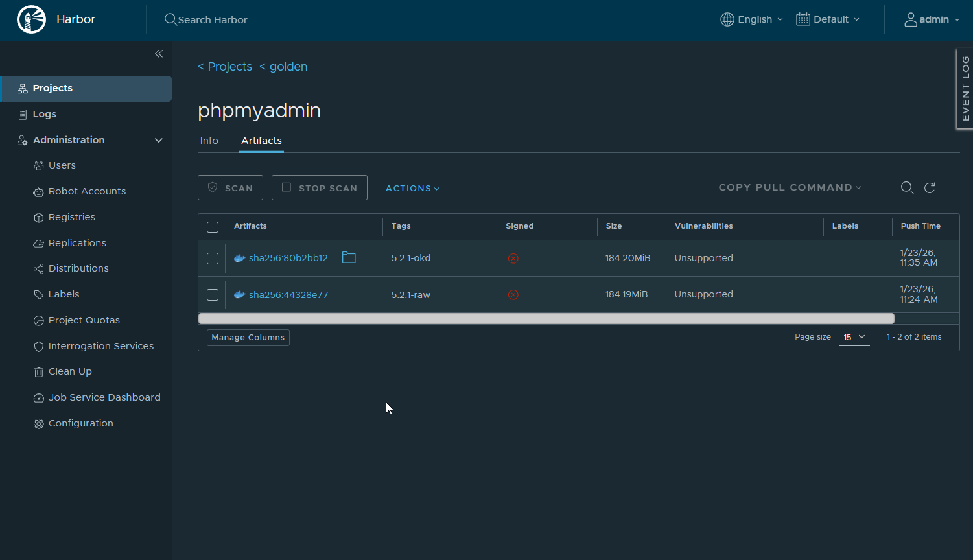This screenshot has height=560, width=973.
Task: Open Projects in the sidebar
Action: 53,88
